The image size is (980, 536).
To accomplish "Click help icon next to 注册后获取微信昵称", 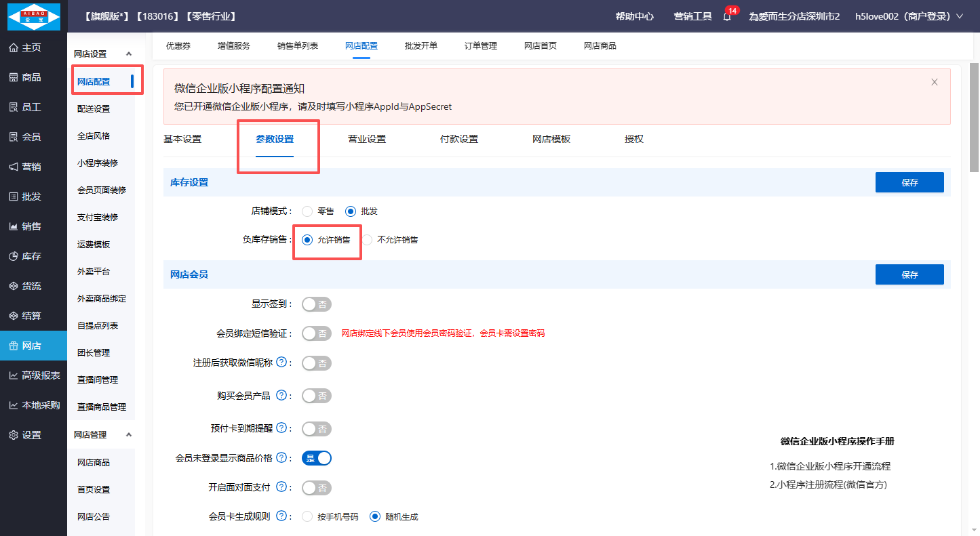I will pos(281,363).
